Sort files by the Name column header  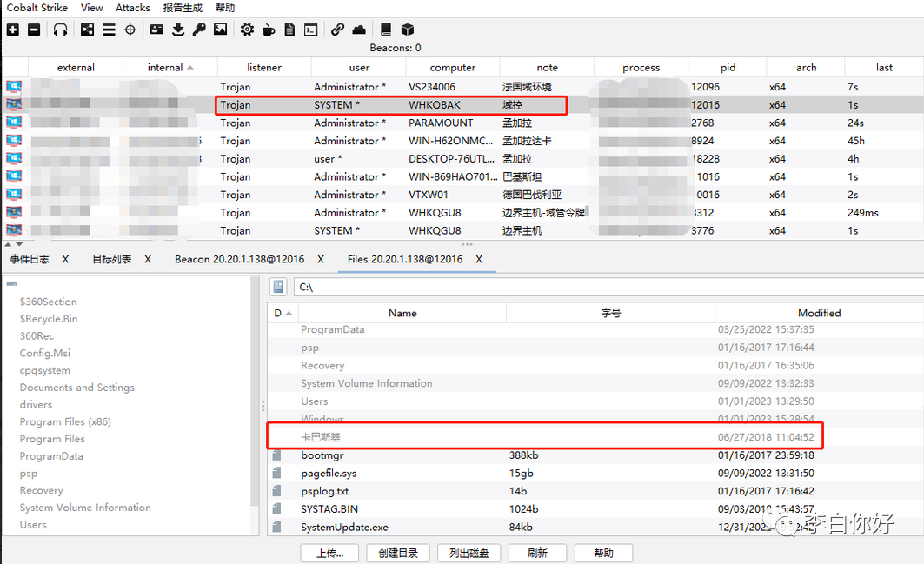402,313
